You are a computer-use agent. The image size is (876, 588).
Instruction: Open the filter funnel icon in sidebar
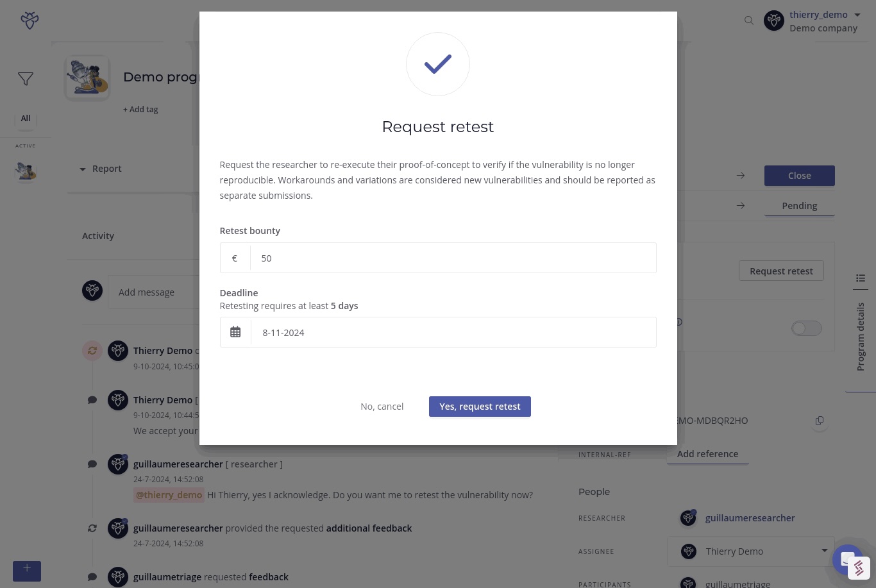click(26, 79)
